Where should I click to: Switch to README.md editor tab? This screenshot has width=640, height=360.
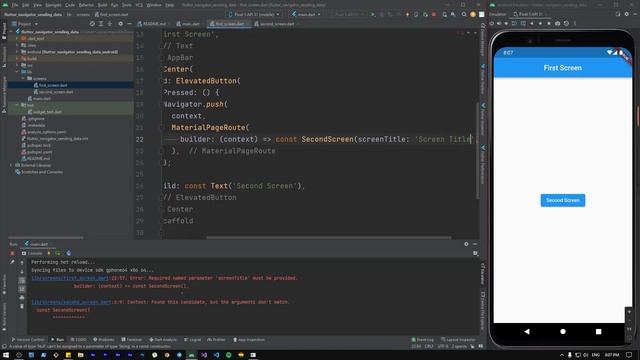[151, 24]
